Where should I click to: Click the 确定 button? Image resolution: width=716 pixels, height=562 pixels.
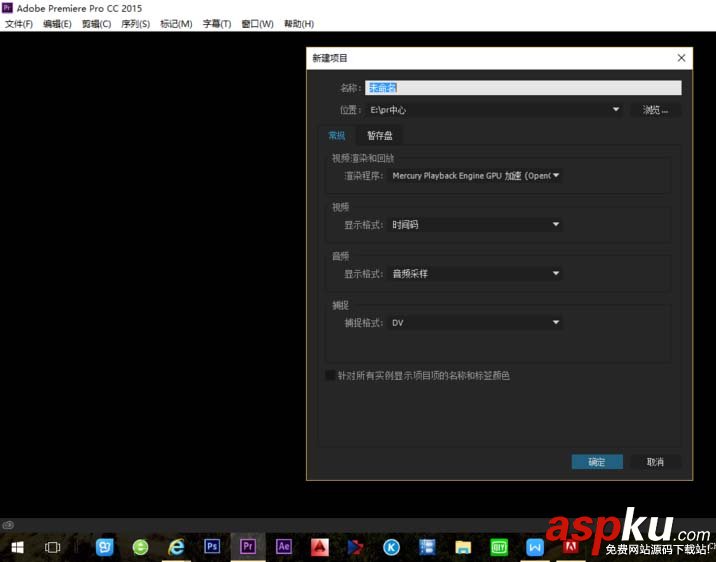(597, 462)
